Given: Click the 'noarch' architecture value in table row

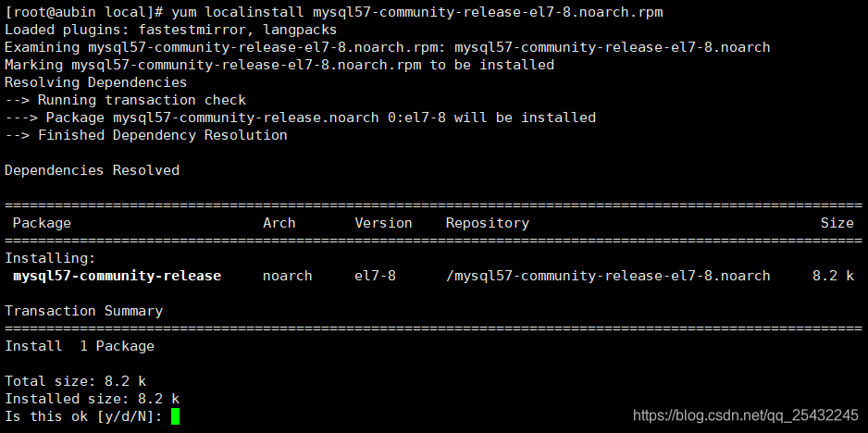Looking at the screenshot, I should 287,276.
